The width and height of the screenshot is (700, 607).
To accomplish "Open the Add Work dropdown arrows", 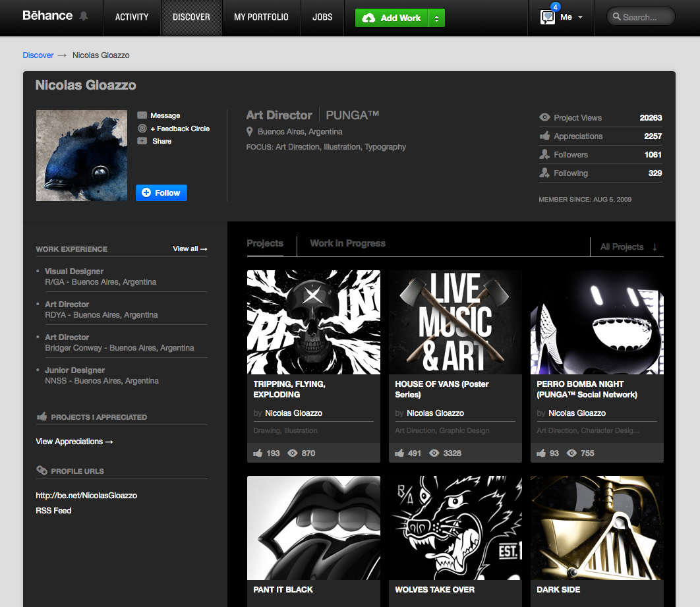I will (x=436, y=18).
